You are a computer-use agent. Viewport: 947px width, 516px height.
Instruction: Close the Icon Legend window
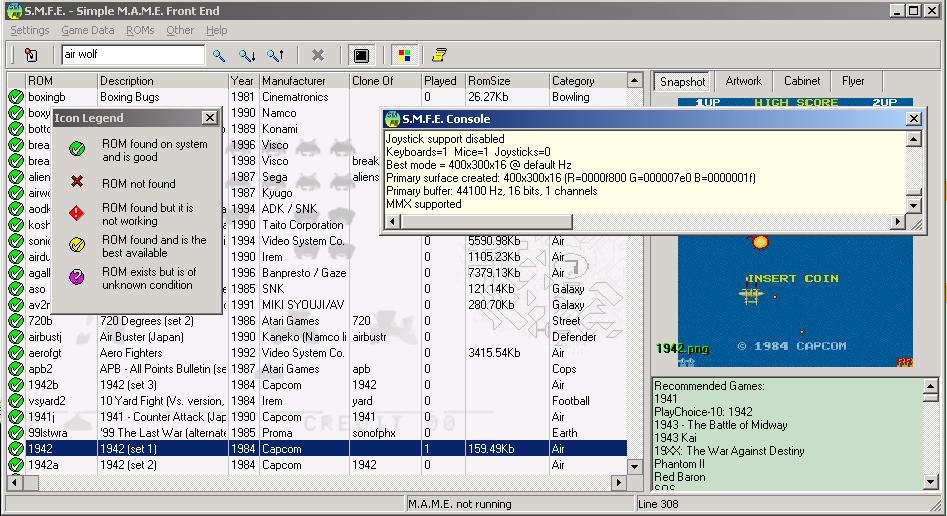coord(210,118)
